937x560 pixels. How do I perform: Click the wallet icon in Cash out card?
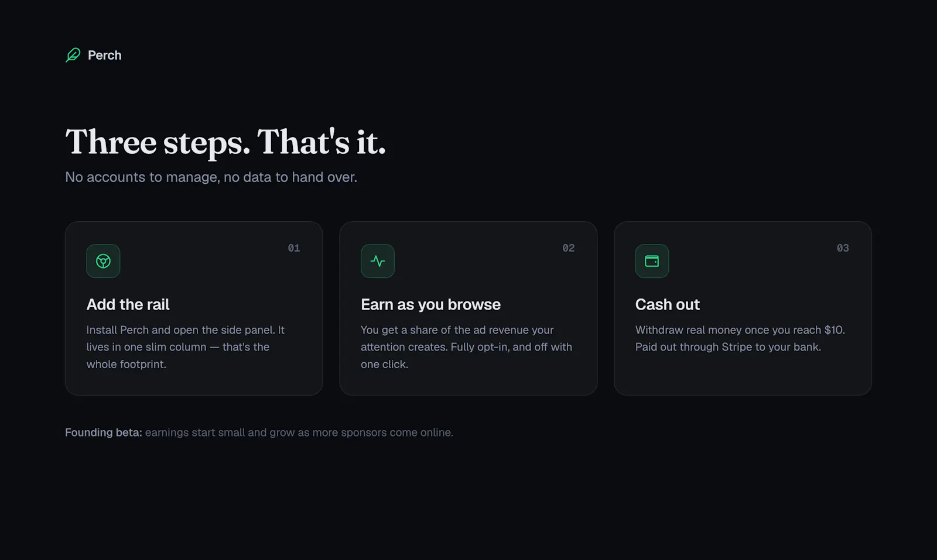click(652, 261)
